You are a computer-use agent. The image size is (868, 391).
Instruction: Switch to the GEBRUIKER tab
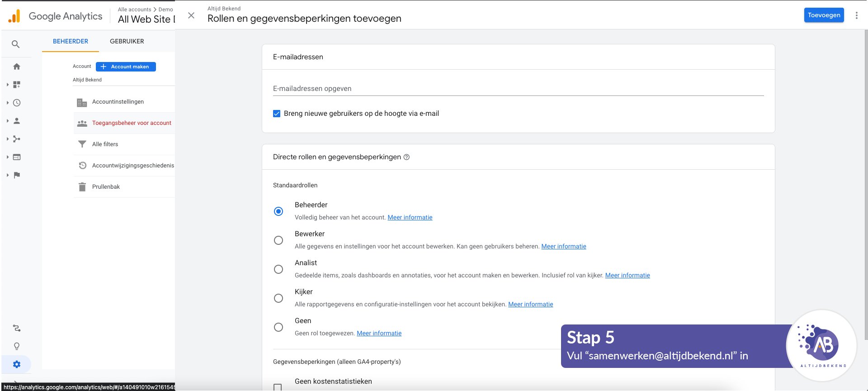127,41
